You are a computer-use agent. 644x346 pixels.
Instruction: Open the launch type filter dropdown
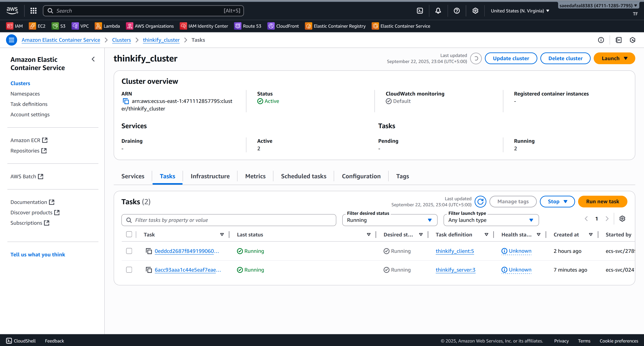click(x=491, y=220)
